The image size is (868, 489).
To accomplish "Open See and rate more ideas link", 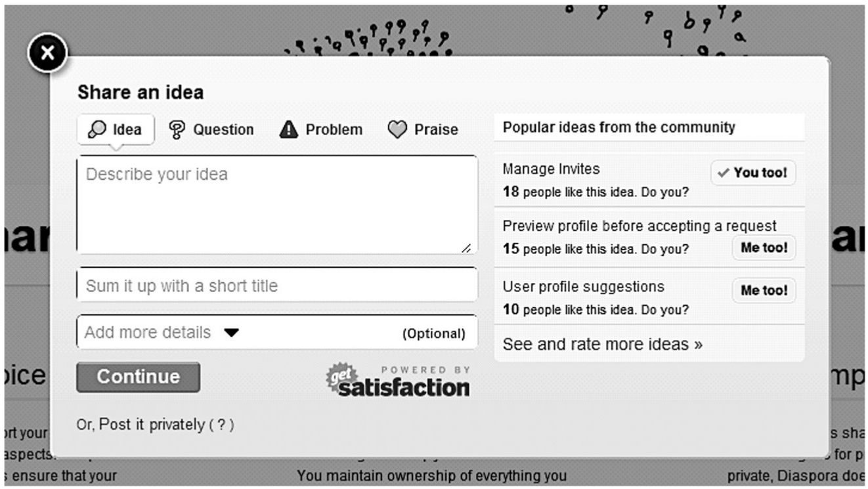I will click(602, 345).
